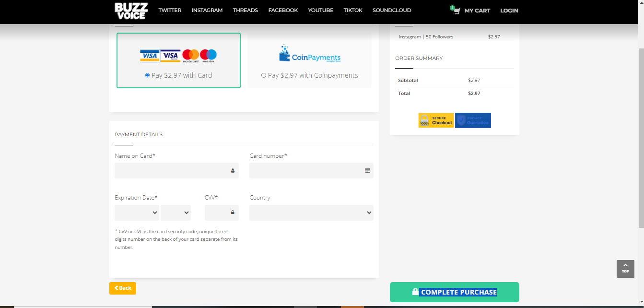Click the Mastercard logo
Screen dimensions: 644x308
(x=190, y=56)
